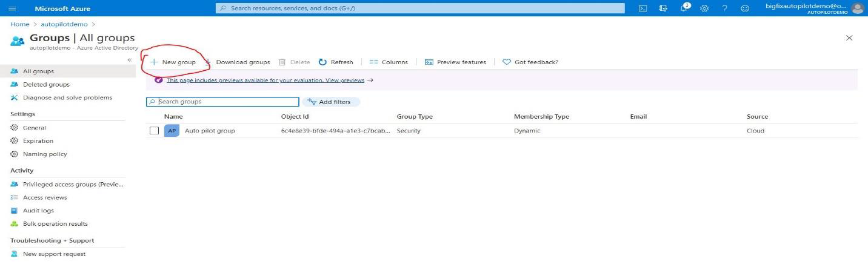Click Got feedback?
This screenshot has width=868, height=276.
coord(530,62)
